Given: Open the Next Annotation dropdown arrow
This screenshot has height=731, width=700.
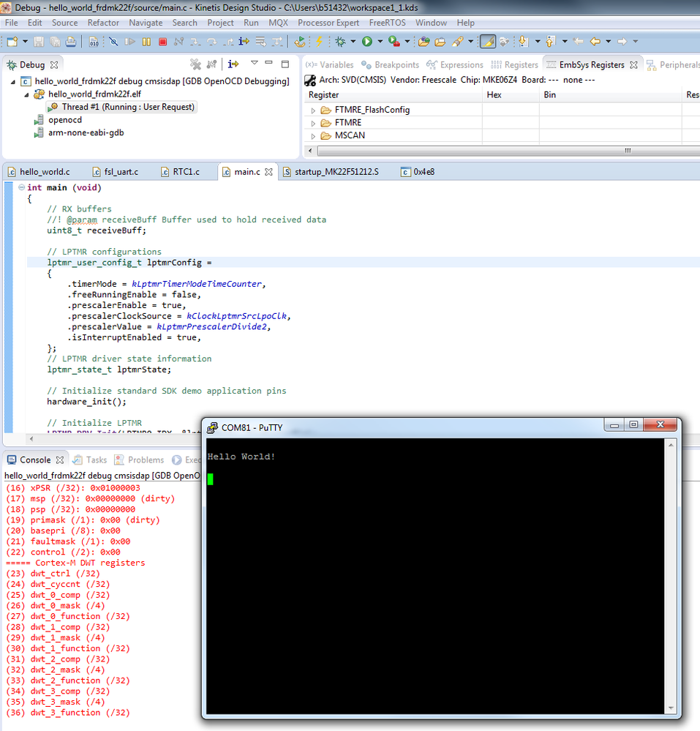Looking at the screenshot, I should [538, 42].
